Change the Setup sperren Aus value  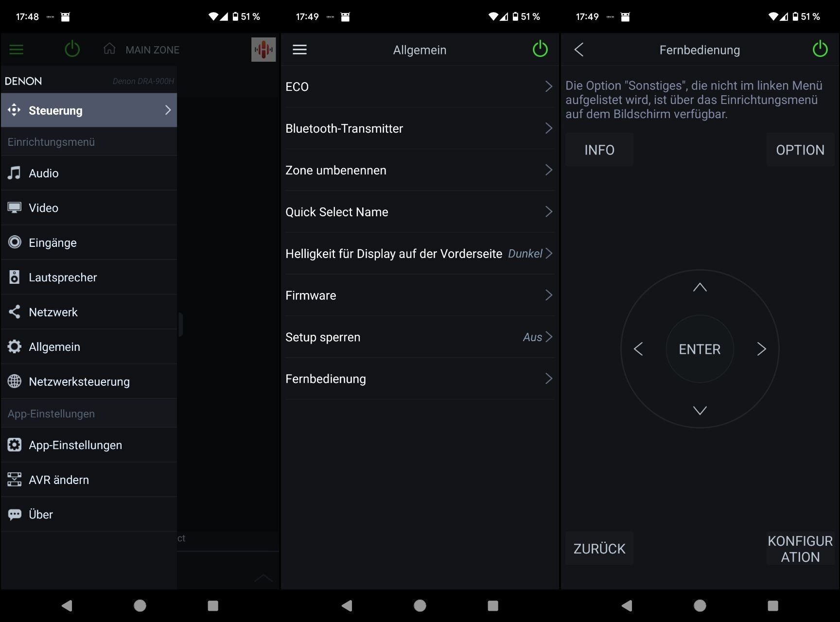click(532, 337)
